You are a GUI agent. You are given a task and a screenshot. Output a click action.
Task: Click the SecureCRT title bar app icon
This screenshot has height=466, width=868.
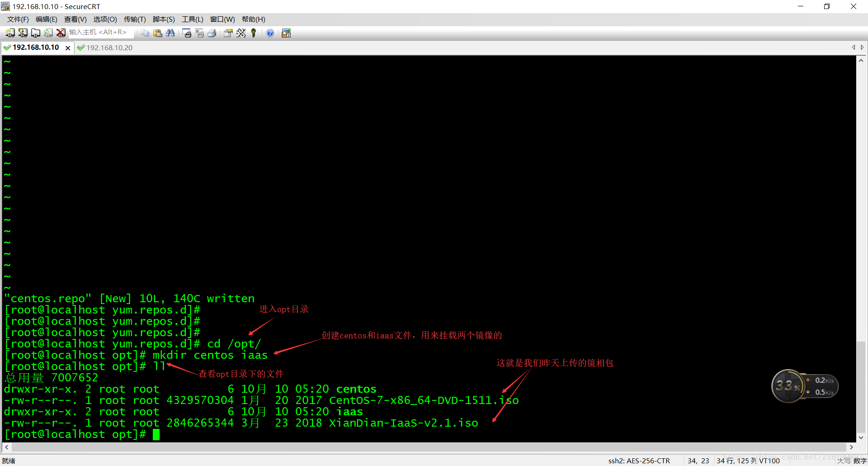pos(5,6)
